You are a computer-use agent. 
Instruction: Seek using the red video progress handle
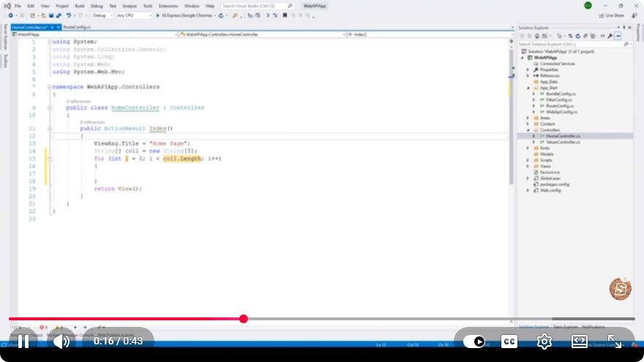click(x=244, y=319)
